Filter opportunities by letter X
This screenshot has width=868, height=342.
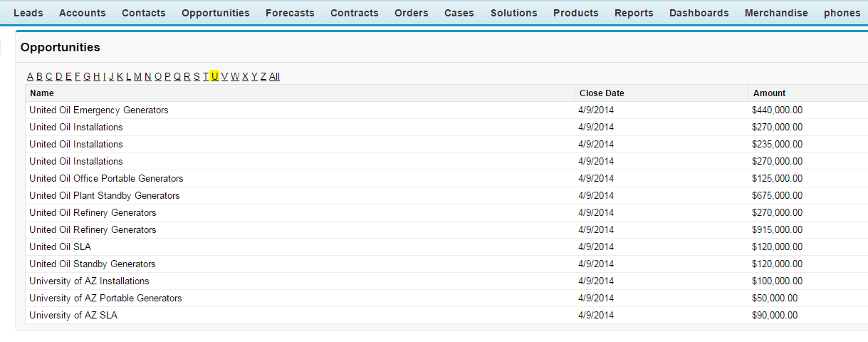point(245,76)
